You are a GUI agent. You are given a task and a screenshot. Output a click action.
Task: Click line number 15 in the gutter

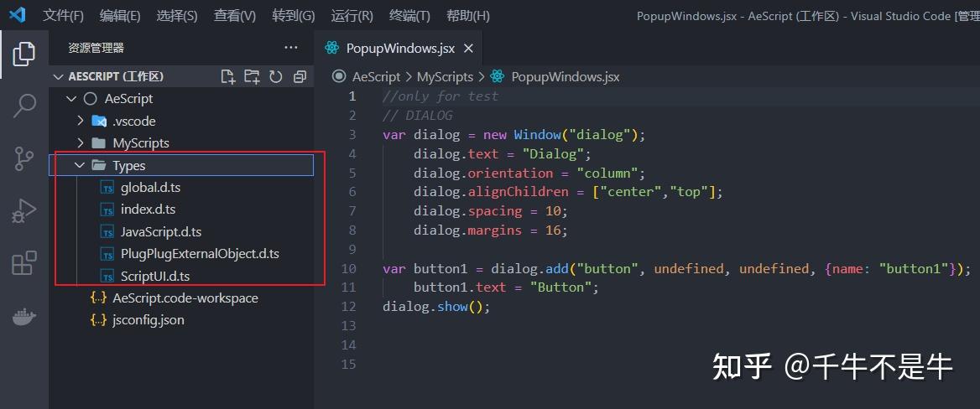pyautogui.click(x=349, y=364)
